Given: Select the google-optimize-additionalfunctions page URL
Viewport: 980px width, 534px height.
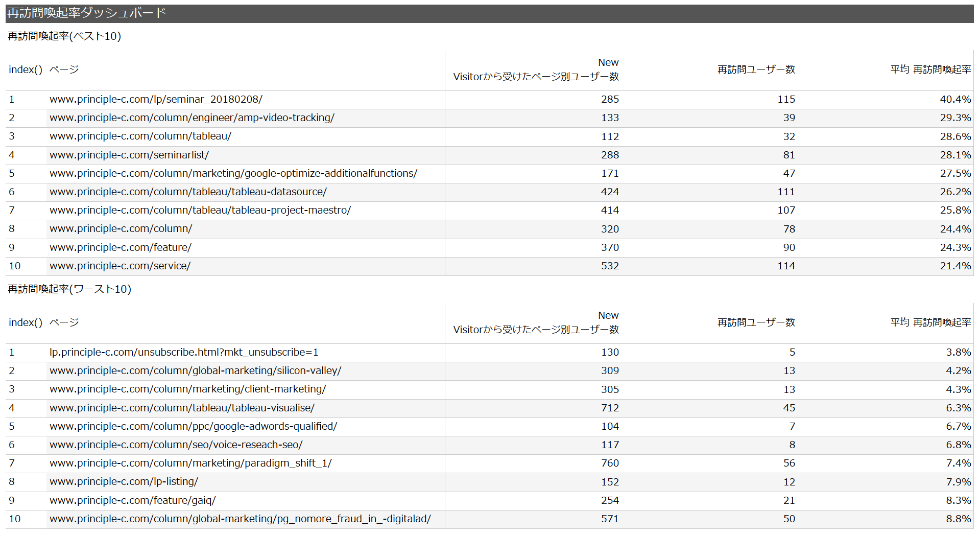Looking at the screenshot, I should coord(233,174).
